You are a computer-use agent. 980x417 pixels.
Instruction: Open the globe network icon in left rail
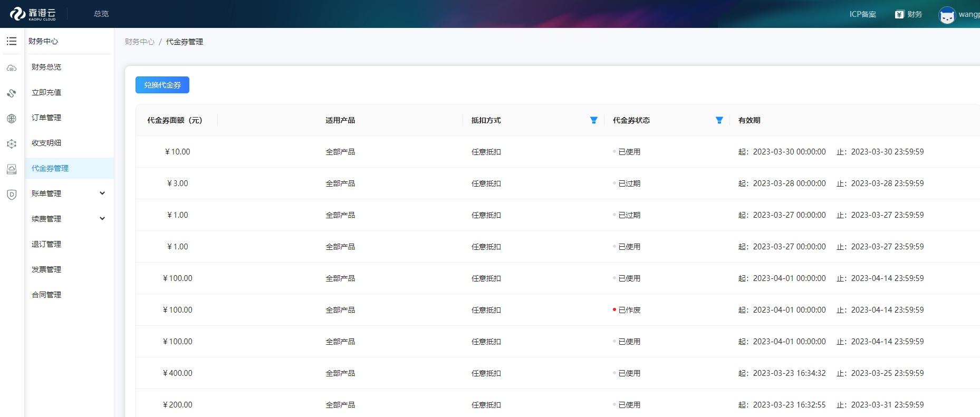[12, 119]
